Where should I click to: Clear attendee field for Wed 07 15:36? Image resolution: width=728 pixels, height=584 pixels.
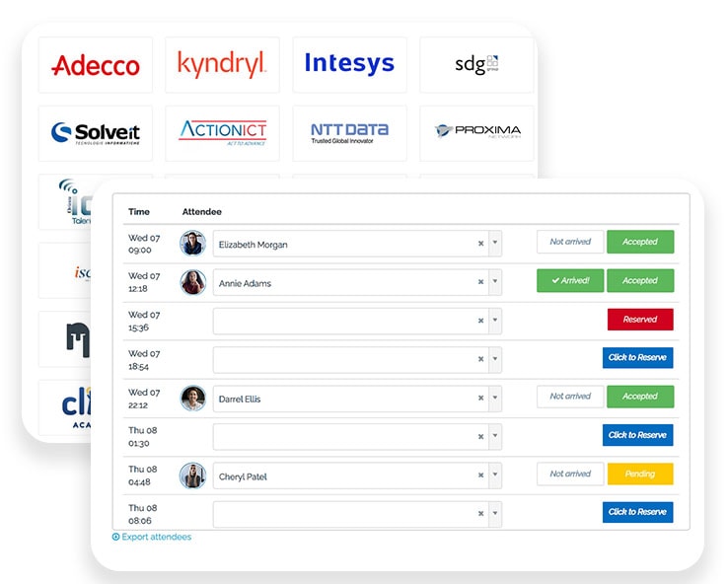click(x=481, y=321)
